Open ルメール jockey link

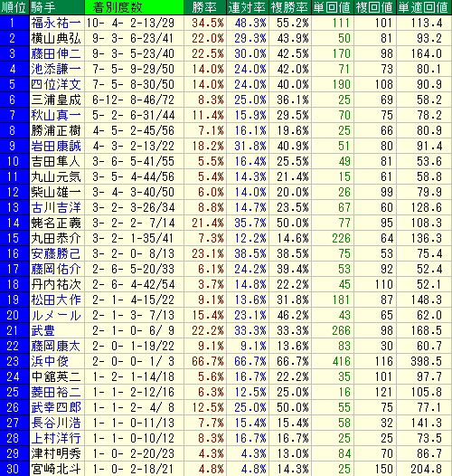coord(56,316)
